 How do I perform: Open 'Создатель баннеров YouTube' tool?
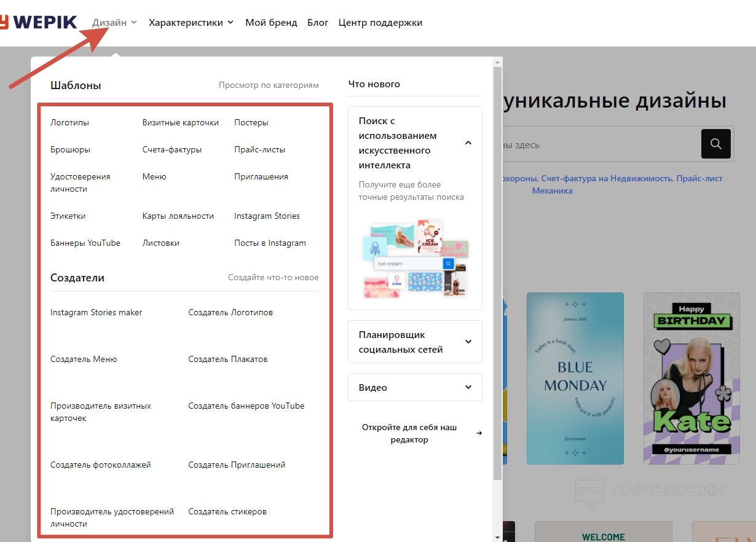(x=246, y=406)
